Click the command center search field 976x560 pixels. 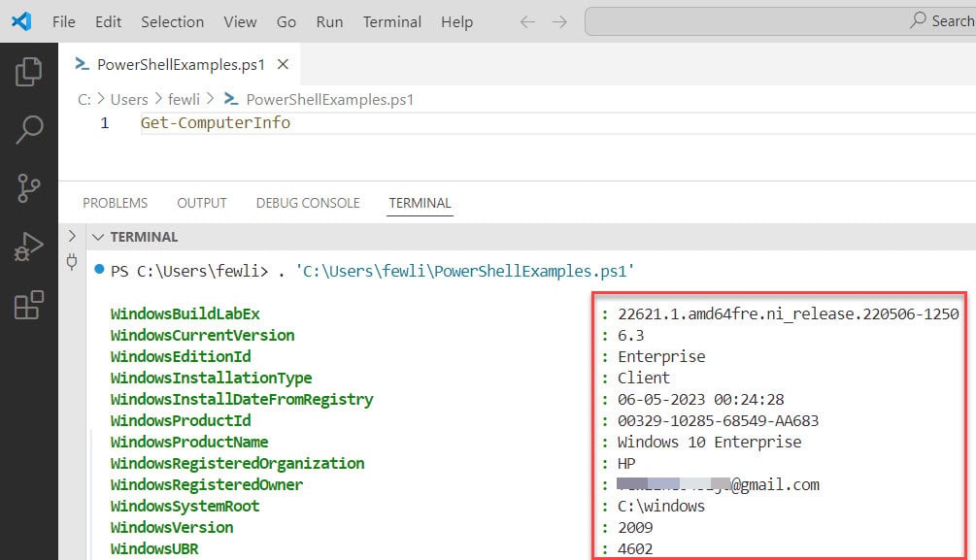pyautogui.click(x=780, y=21)
